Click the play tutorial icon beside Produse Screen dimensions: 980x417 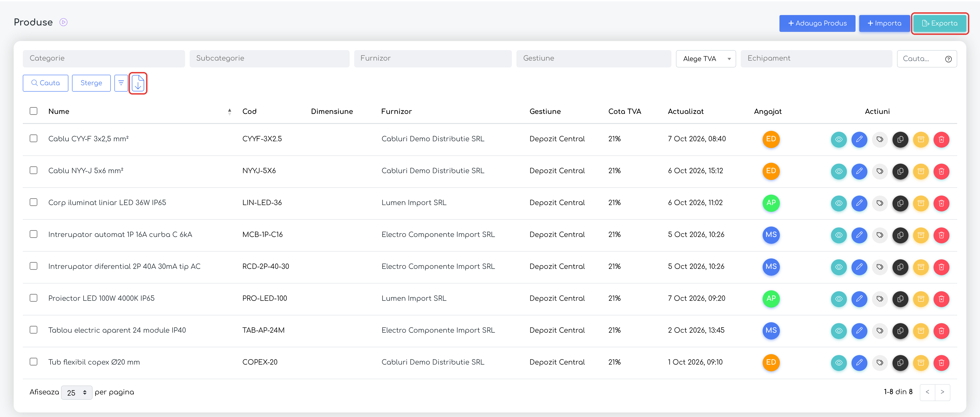click(64, 23)
